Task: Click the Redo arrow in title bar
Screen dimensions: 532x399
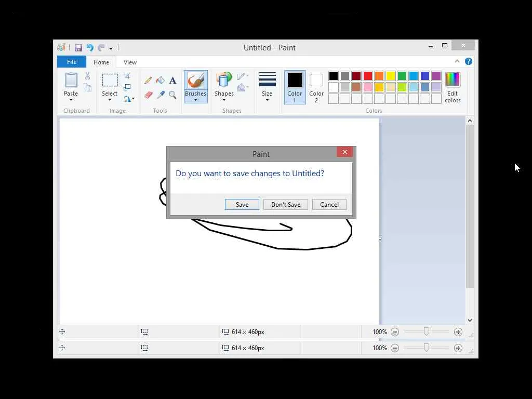Action: tap(101, 48)
